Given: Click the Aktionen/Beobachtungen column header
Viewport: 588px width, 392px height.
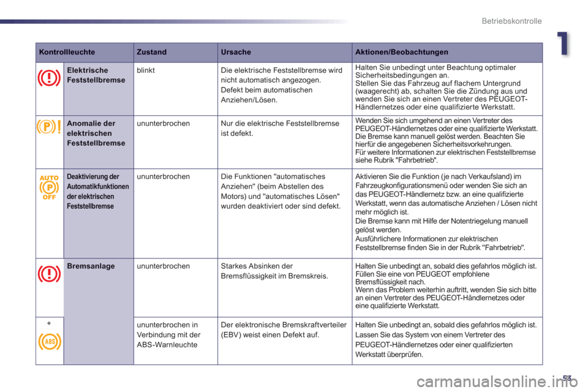Looking at the screenshot, I should click(402, 52).
